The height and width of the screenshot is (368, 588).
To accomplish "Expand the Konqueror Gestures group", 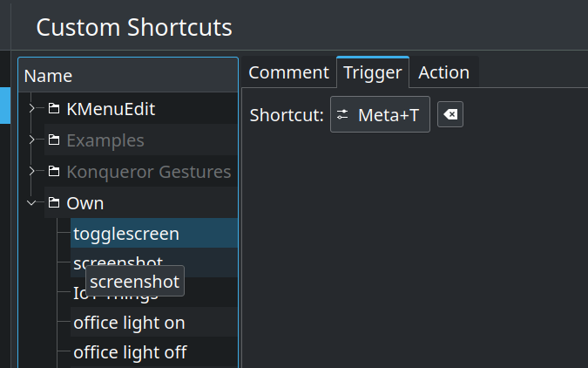I will [32, 171].
